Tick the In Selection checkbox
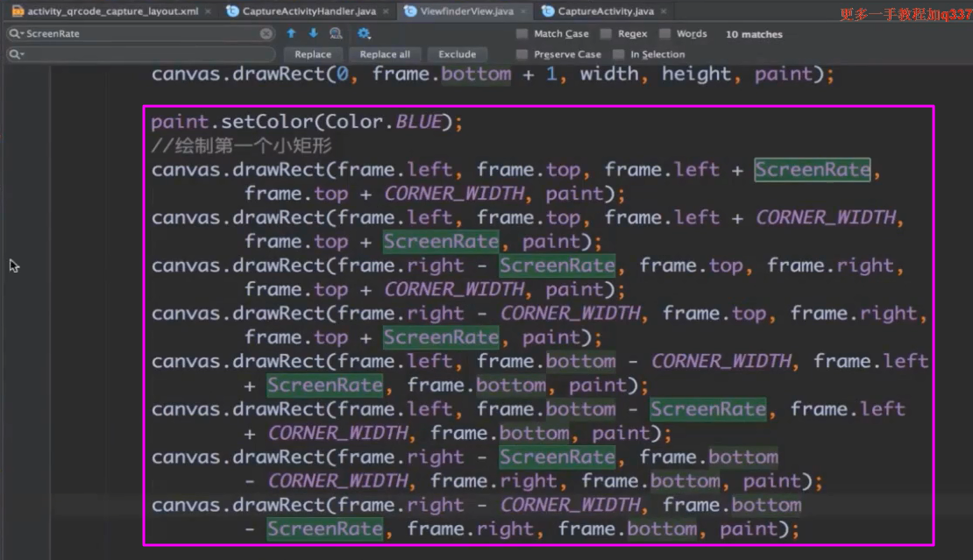The image size is (973, 560). [619, 54]
